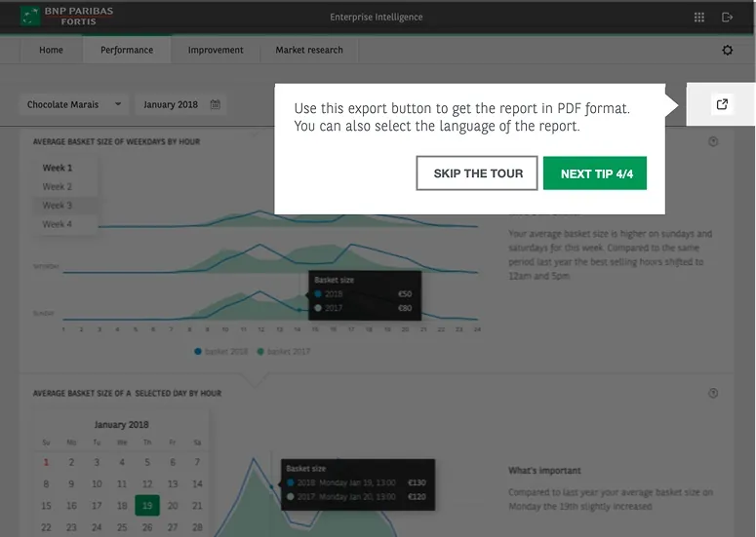Click the €130 value in lower tooltip
The height and width of the screenshot is (537, 756).
[x=418, y=482]
